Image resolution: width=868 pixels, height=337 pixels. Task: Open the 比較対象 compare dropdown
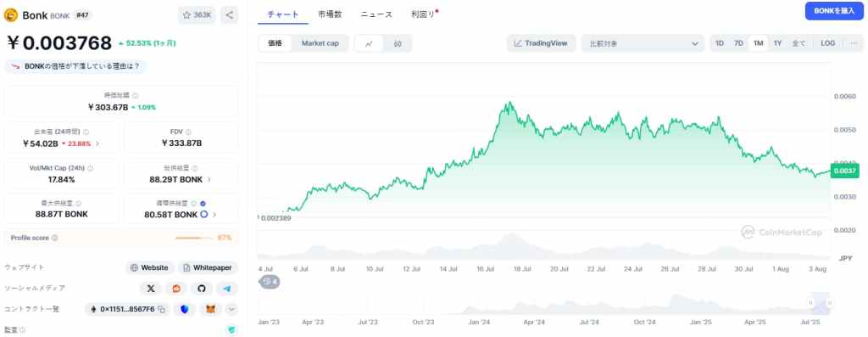click(x=643, y=43)
